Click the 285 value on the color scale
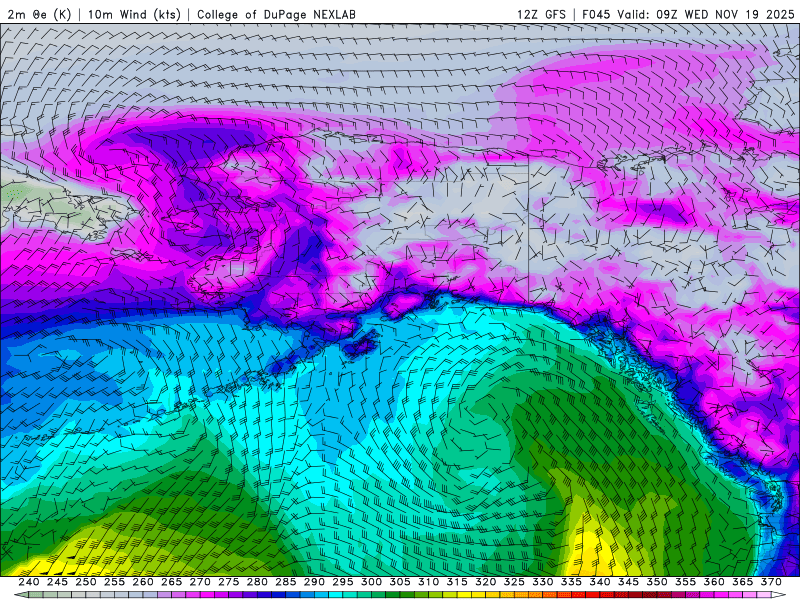The image size is (800, 600). click(x=286, y=582)
